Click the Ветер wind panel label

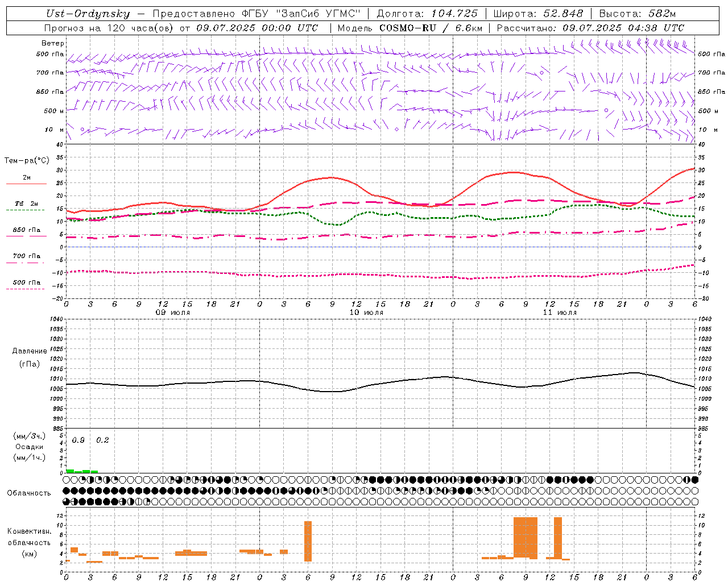[53, 43]
